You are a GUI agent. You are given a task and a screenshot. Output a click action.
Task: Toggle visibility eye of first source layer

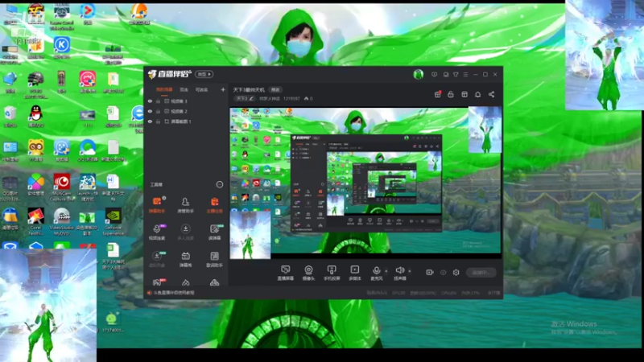[150, 101]
